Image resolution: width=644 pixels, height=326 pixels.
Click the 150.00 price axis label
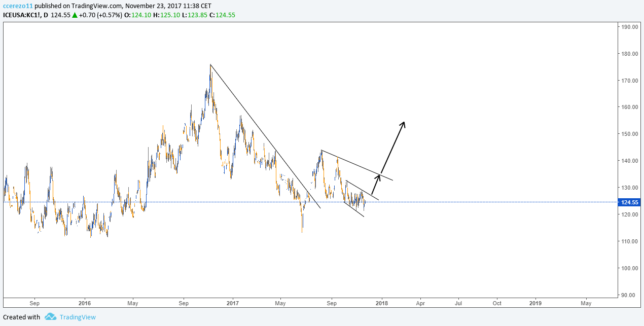629,134
